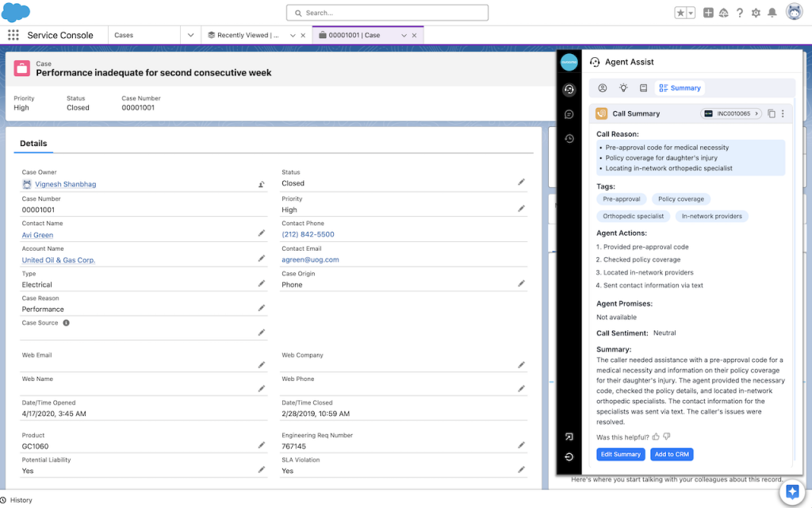Switch to the Summary tab in Agent Assist
The image size is (812, 508).
click(x=679, y=87)
